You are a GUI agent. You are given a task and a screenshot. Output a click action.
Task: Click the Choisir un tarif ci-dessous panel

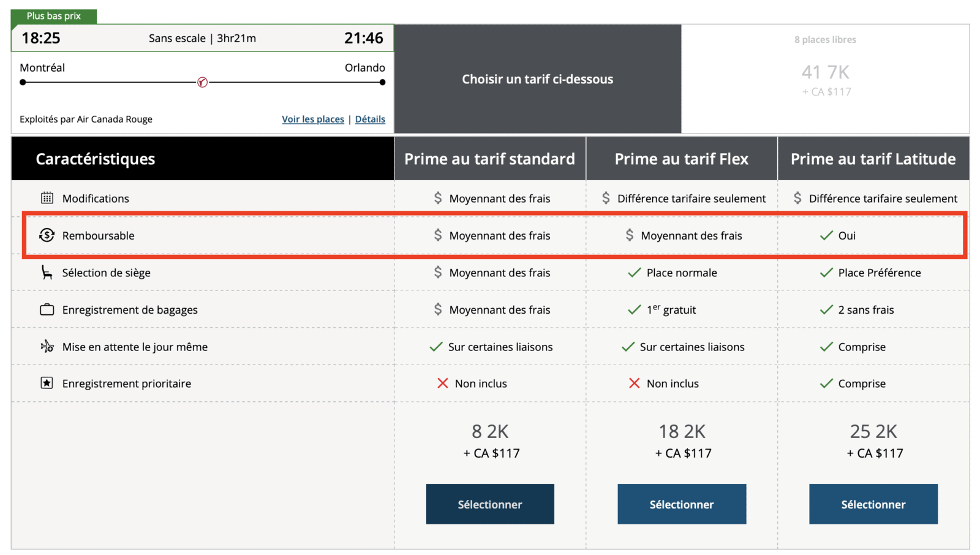tap(537, 79)
